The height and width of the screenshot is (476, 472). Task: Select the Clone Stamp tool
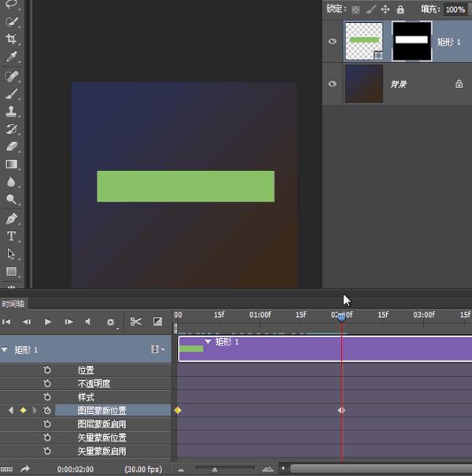pos(12,112)
